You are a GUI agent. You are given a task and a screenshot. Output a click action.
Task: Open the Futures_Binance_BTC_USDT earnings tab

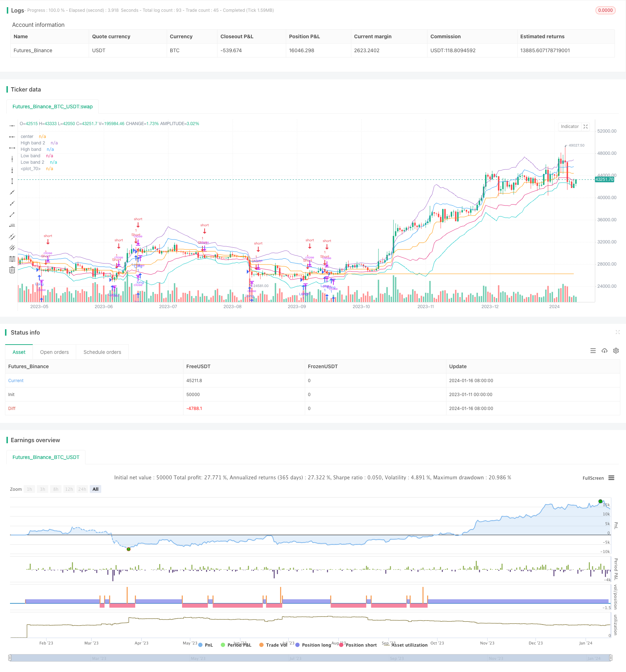tap(46, 457)
